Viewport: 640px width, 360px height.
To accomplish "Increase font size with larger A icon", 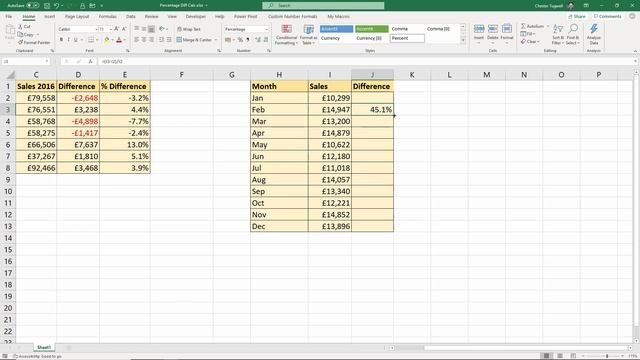I will coord(117,29).
